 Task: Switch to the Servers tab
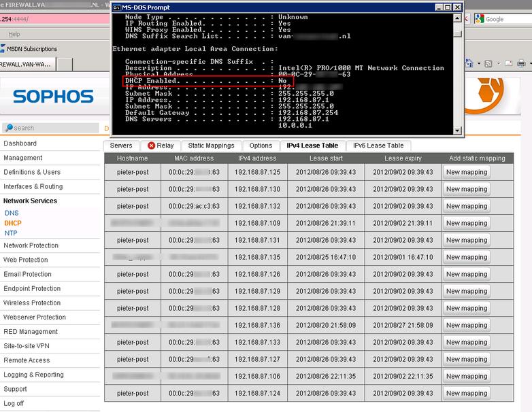pyautogui.click(x=121, y=145)
